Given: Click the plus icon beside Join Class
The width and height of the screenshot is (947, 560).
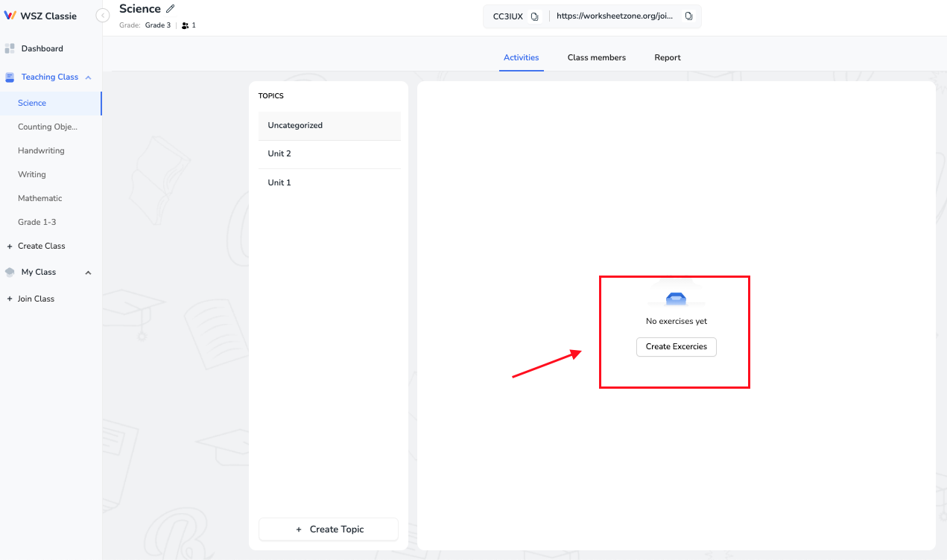Looking at the screenshot, I should (x=10, y=299).
